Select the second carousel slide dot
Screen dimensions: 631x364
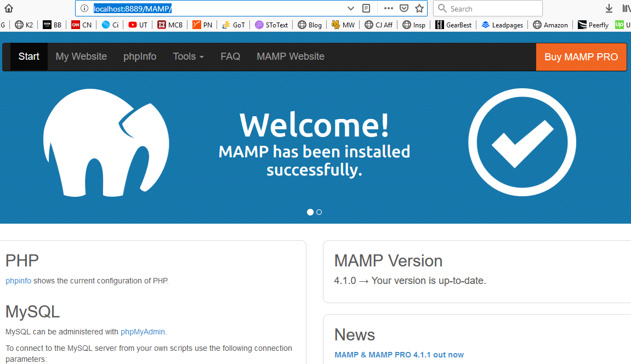pyautogui.click(x=319, y=212)
